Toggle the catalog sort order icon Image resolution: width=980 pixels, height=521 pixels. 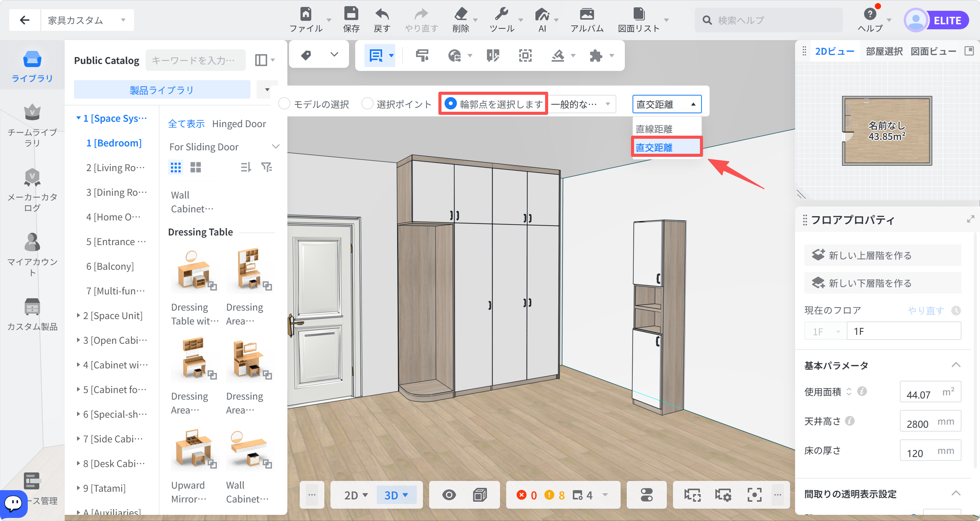pyautogui.click(x=246, y=167)
